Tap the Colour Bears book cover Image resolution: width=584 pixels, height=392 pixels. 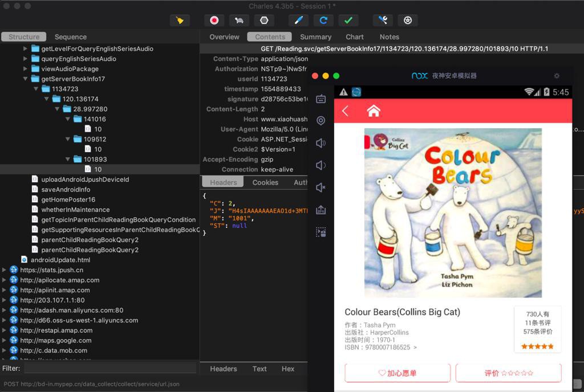tap(453, 213)
